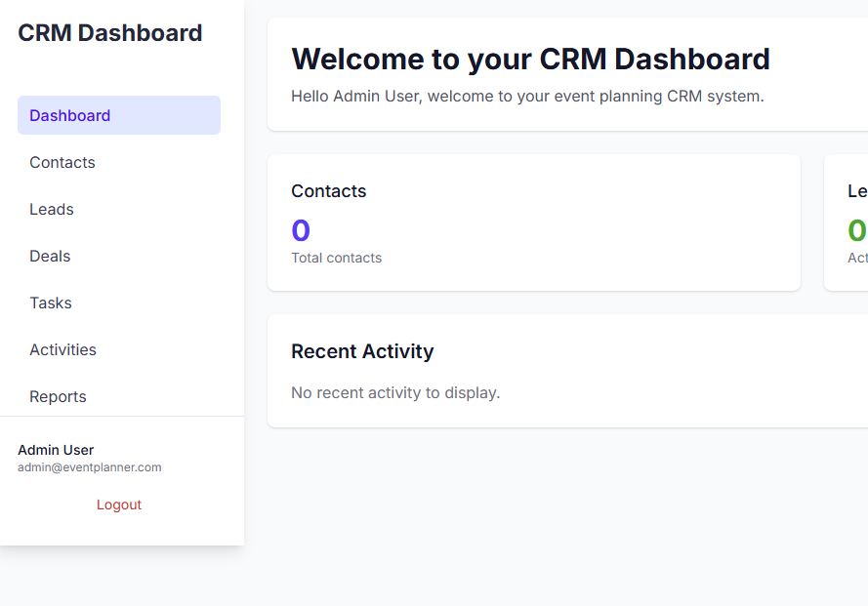This screenshot has height=606, width=868.
Task: Click the Welcome to your CRM Dashboard heading
Action: tap(530, 60)
